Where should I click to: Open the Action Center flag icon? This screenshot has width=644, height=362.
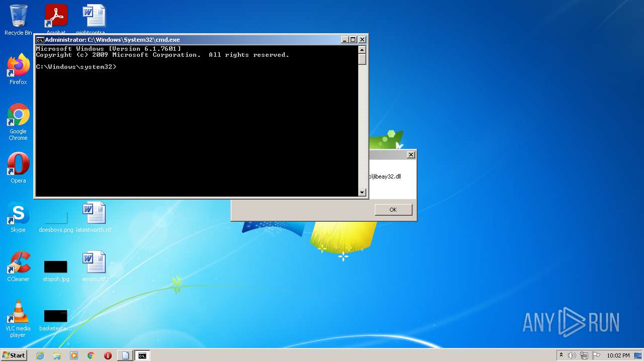[x=596, y=355]
